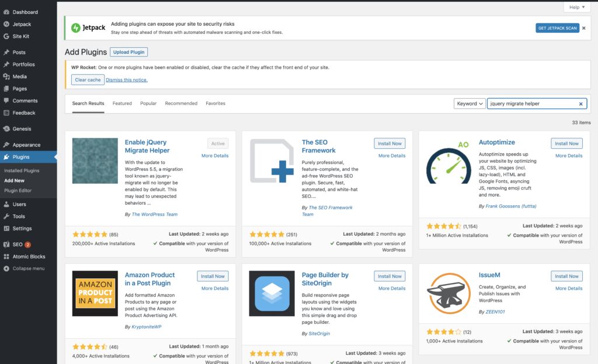Click the Appearance paintbrush icon
Screen dimensions: 598x364
6,145
